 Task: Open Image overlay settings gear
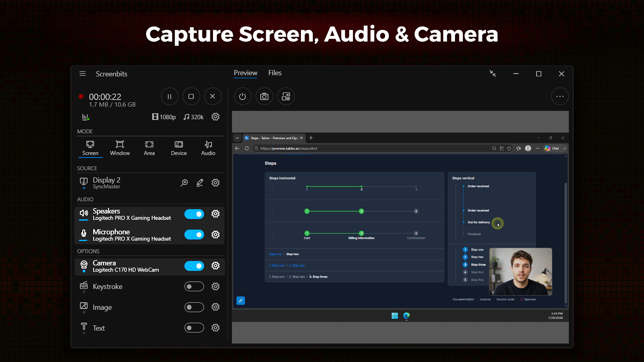(x=215, y=307)
